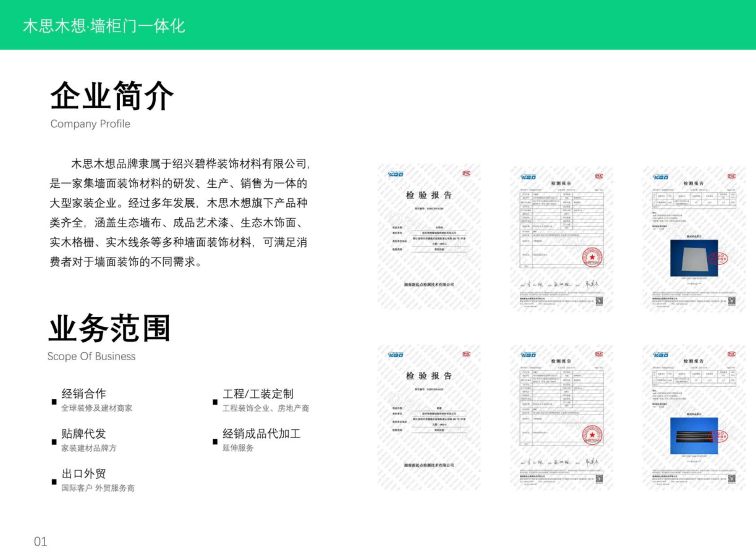
Task: Click the Company Profile subtitle
Action: pos(90,124)
